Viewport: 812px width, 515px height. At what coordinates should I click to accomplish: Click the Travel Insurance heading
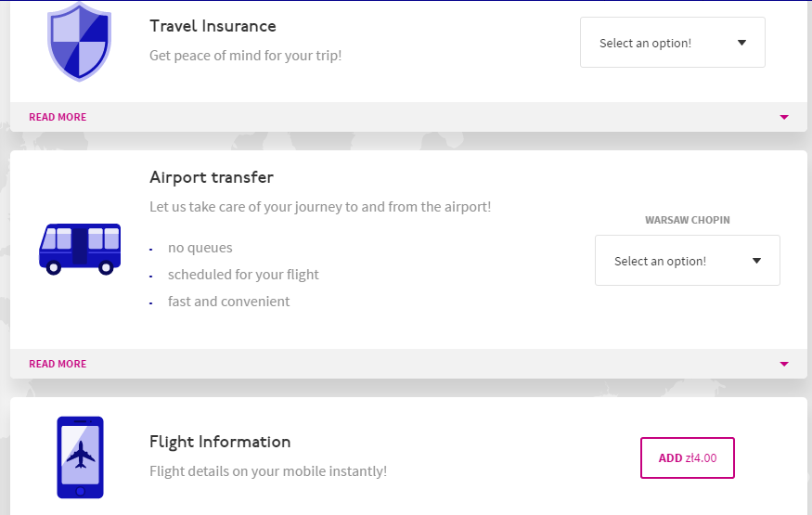point(213,26)
